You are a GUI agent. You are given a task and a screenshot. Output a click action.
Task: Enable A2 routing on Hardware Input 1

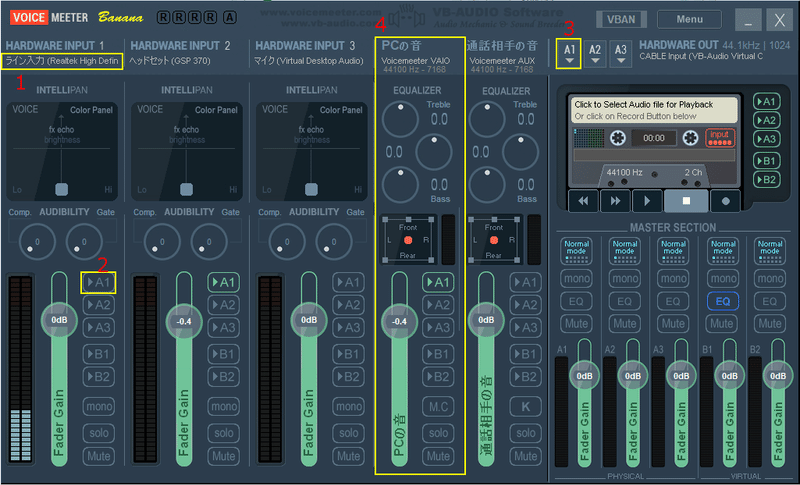[x=98, y=305]
